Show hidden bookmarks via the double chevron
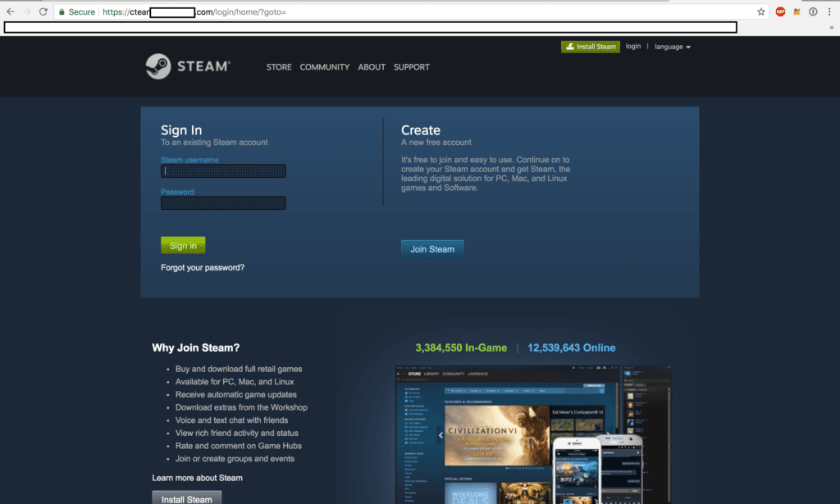This screenshot has width=840, height=504. [831, 27]
